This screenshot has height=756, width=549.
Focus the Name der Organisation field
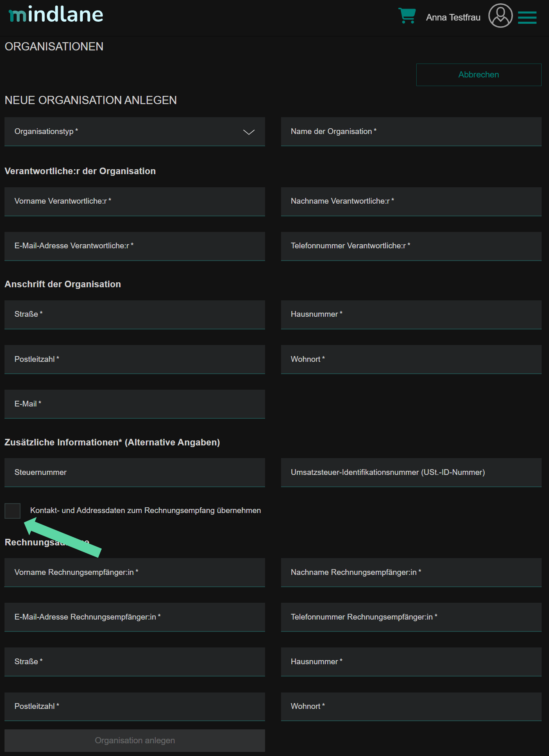pos(411,132)
